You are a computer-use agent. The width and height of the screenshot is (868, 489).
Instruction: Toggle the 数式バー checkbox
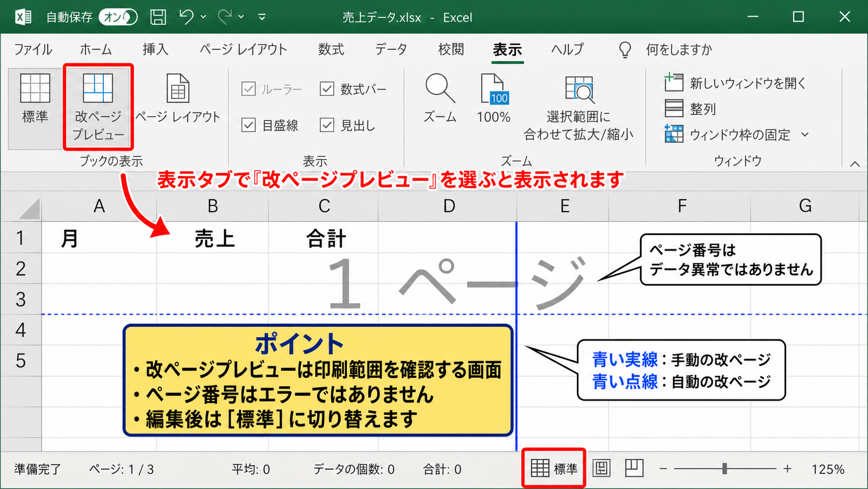327,89
